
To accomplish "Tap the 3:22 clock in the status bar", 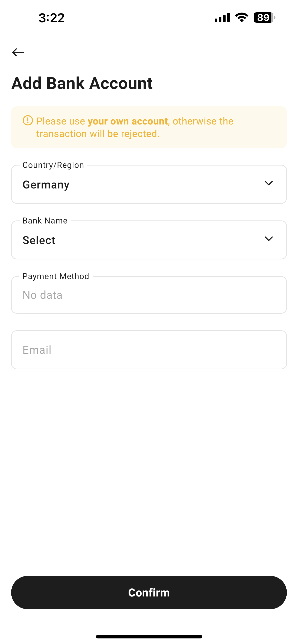I will coord(52,18).
